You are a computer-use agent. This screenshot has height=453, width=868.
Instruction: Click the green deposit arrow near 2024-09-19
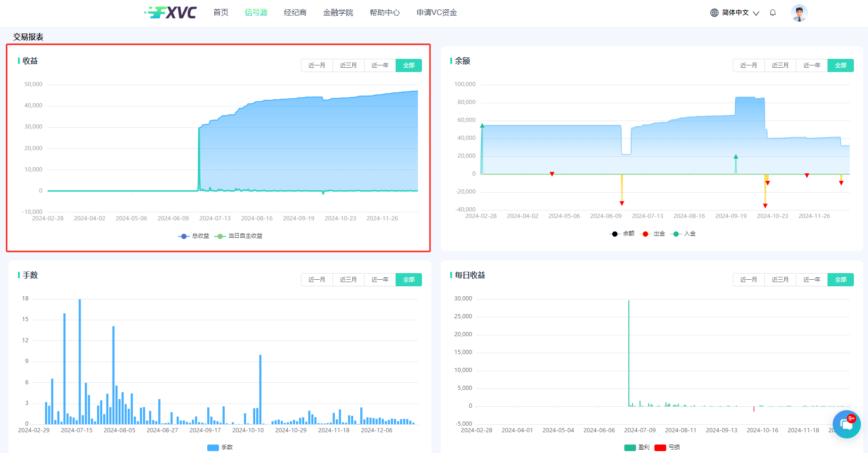click(736, 157)
